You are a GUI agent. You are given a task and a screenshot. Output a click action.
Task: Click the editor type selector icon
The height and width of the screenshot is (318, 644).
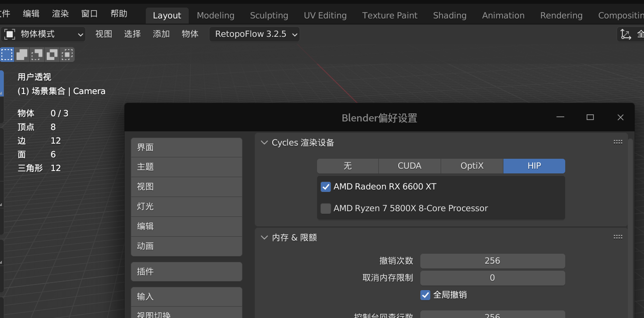[10, 34]
